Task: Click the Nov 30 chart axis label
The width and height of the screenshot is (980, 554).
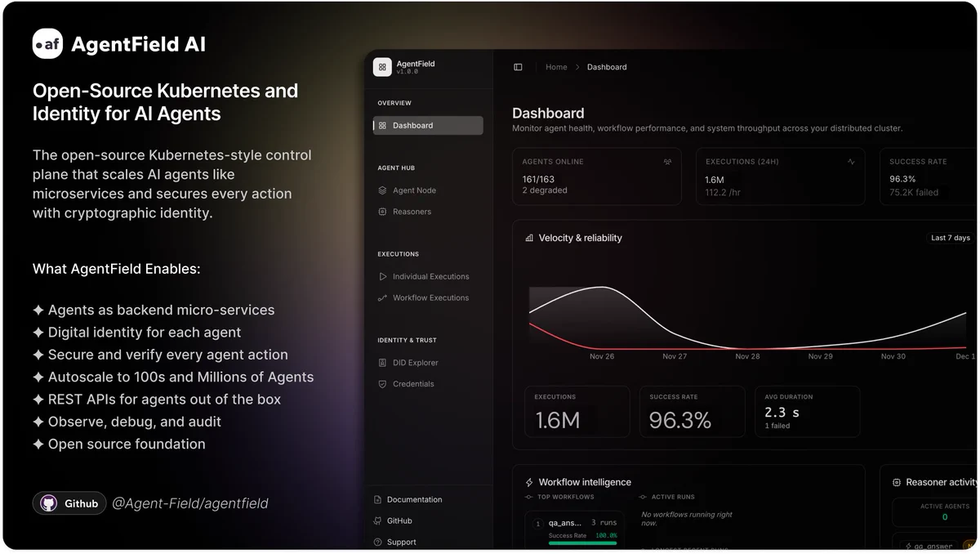Action: pos(893,356)
